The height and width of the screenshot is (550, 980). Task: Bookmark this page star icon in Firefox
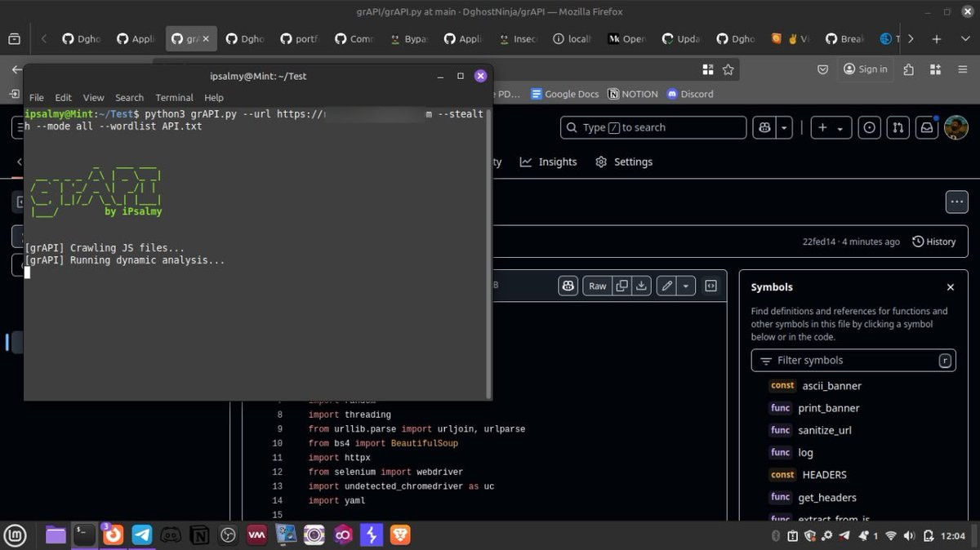(728, 69)
